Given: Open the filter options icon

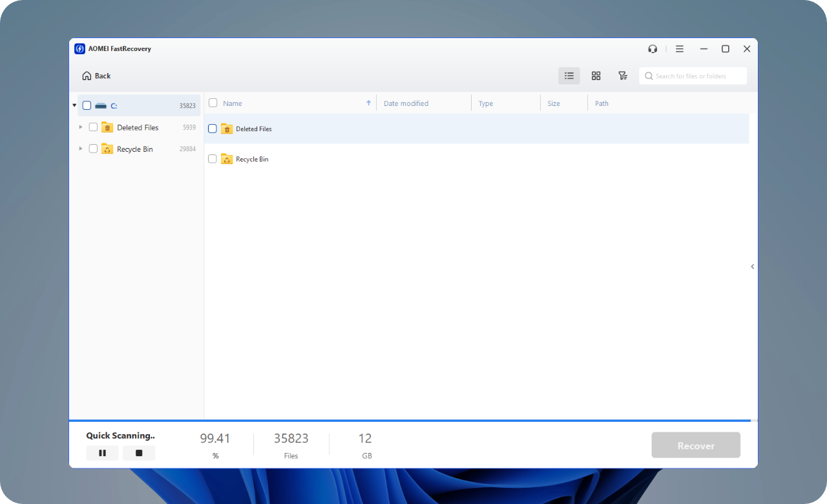Looking at the screenshot, I should (622, 76).
